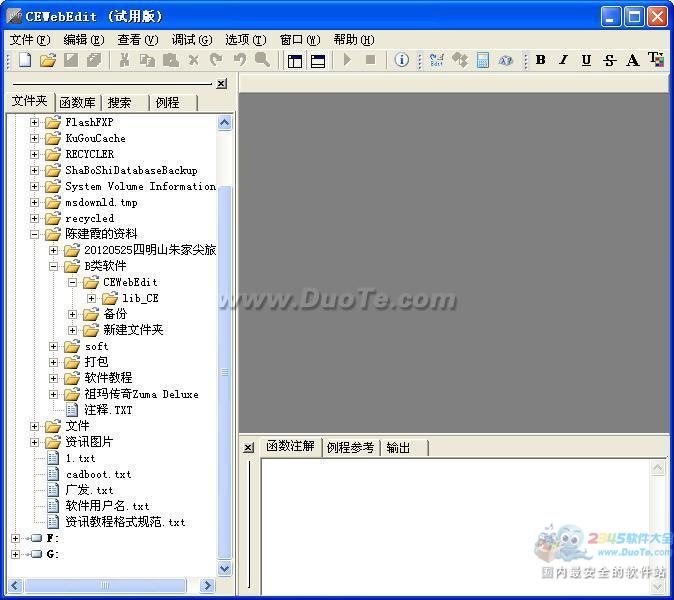Open the 帮助(H) menu
Image resolution: width=674 pixels, height=600 pixels.
354,40
